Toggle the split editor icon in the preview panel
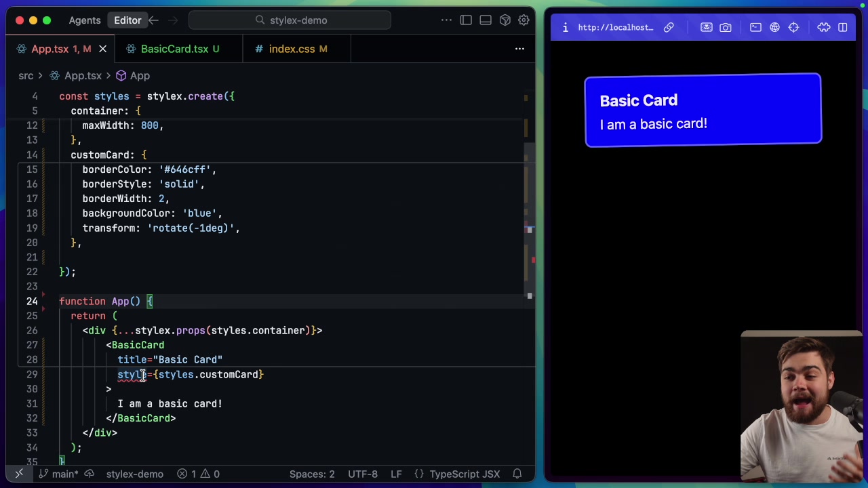 (x=843, y=27)
